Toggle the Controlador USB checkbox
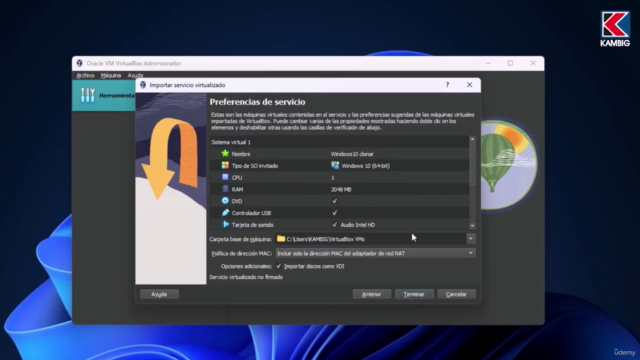Viewport: 640px width, 360px height. click(x=335, y=213)
